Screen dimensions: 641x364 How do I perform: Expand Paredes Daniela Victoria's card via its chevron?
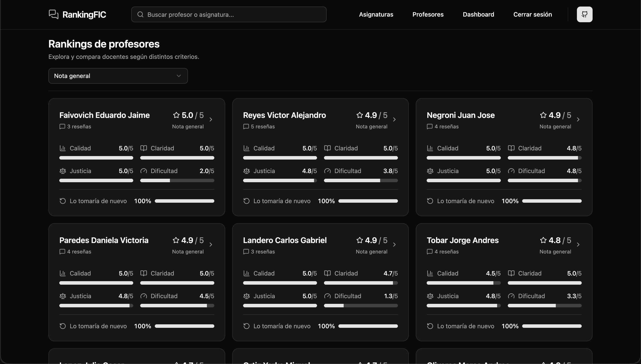[211, 245]
